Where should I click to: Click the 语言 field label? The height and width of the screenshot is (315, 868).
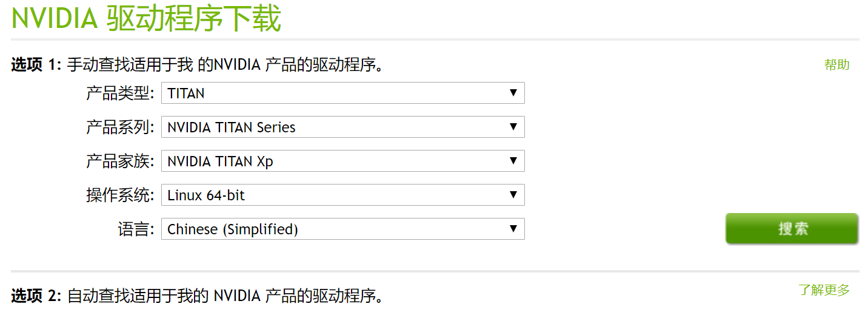[136, 229]
